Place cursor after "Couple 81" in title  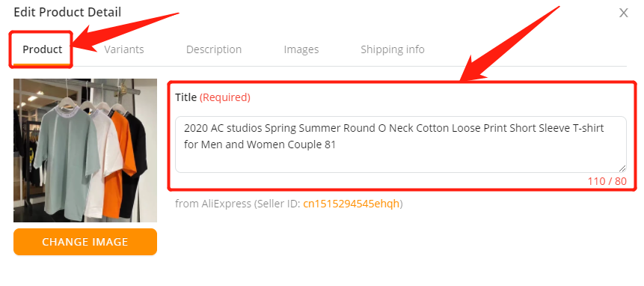(336, 144)
